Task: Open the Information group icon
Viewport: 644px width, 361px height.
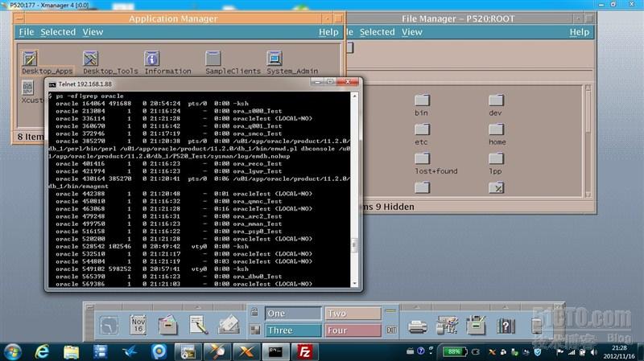Action: click(151, 59)
